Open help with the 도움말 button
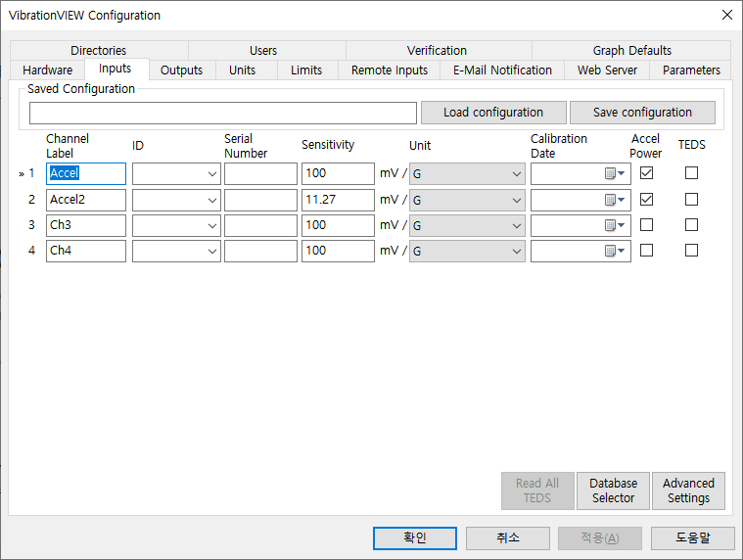 click(x=693, y=537)
